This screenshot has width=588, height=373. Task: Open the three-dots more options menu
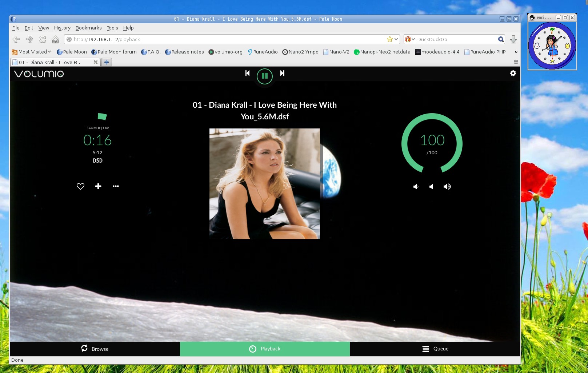coord(116,186)
